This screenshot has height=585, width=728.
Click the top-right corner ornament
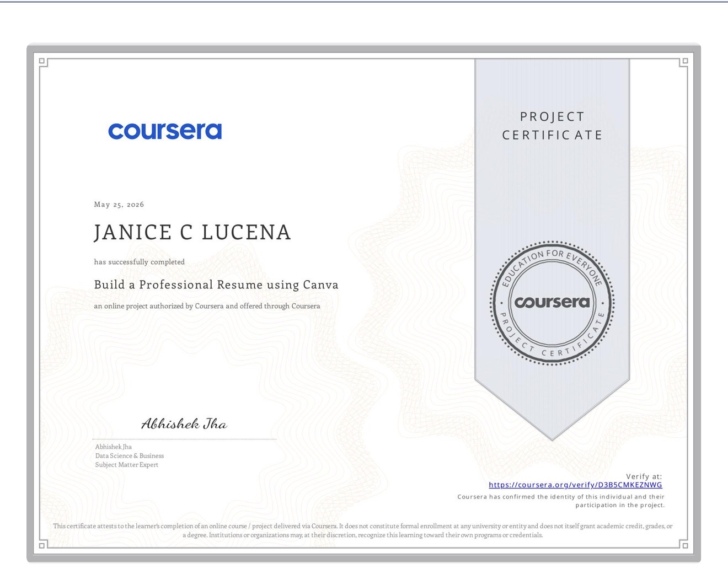point(684,62)
